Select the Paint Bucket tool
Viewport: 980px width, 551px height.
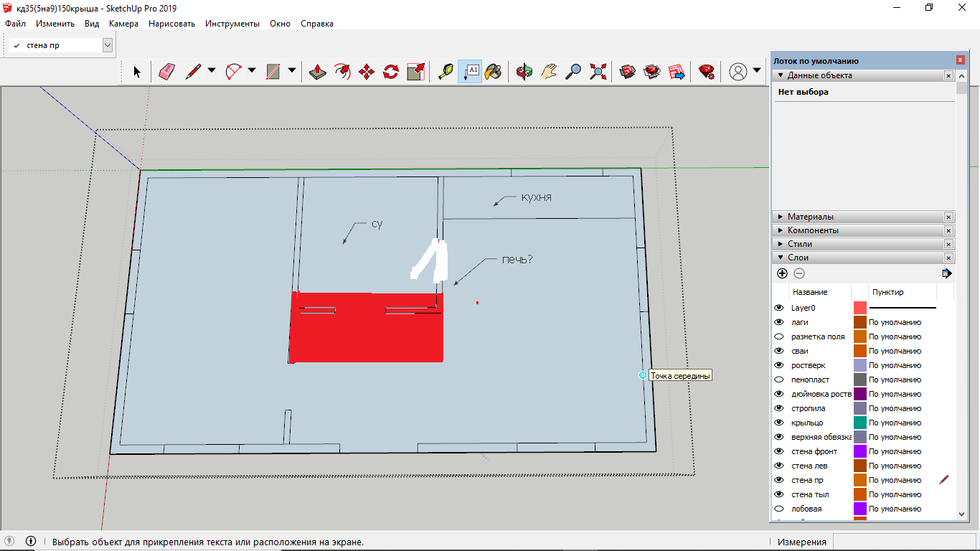pyautogui.click(x=493, y=71)
